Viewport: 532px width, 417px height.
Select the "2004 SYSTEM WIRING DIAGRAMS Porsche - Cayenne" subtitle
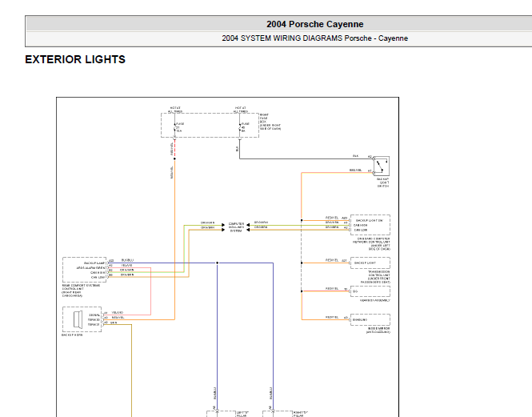(x=314, y=38)
